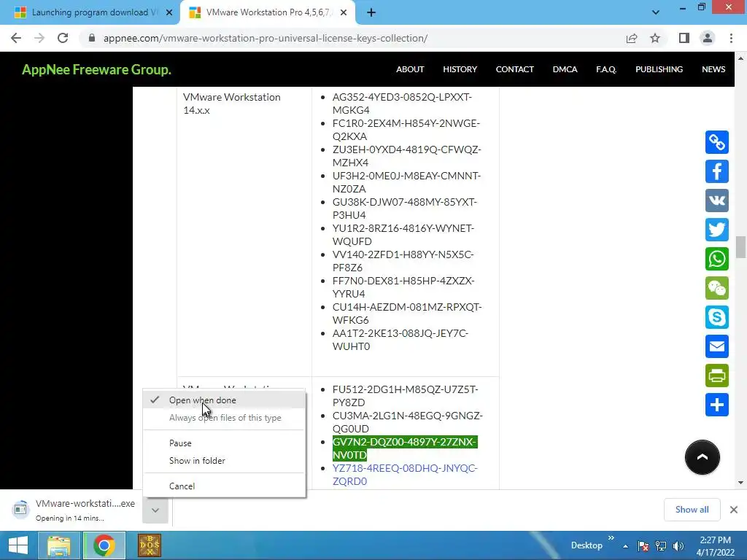Screen dimensions: 747x560
Task: Click the scrollbar down arrow
Action: point(740,483)
